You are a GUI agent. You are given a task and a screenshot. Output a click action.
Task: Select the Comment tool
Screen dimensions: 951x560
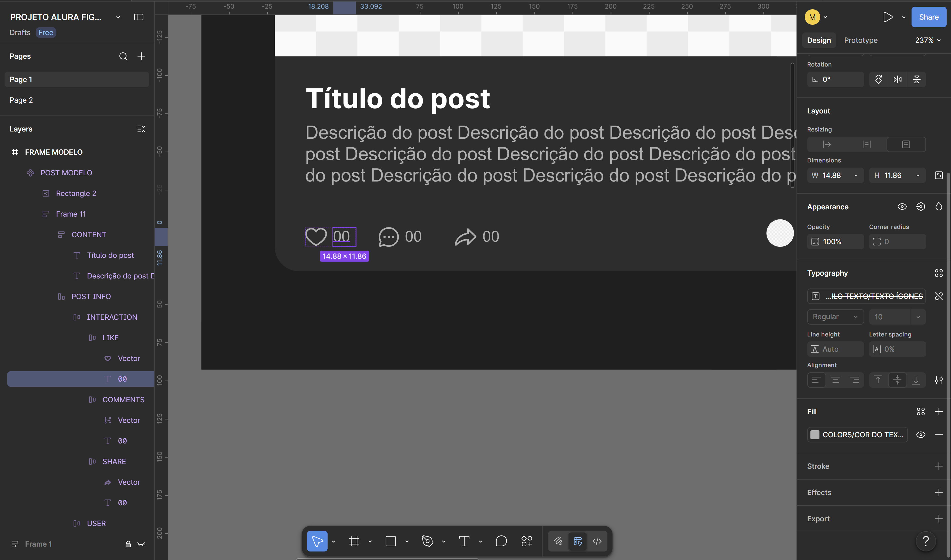501,541
